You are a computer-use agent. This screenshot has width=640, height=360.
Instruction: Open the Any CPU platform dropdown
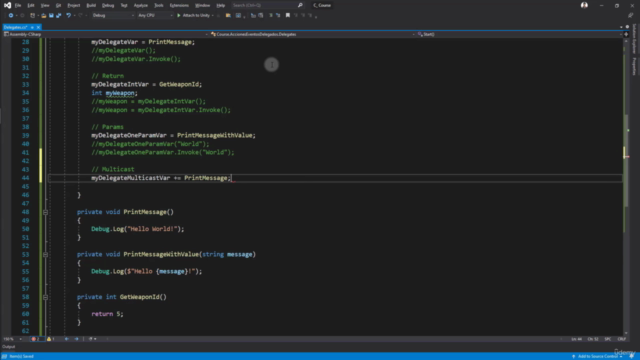pos(155,16)
